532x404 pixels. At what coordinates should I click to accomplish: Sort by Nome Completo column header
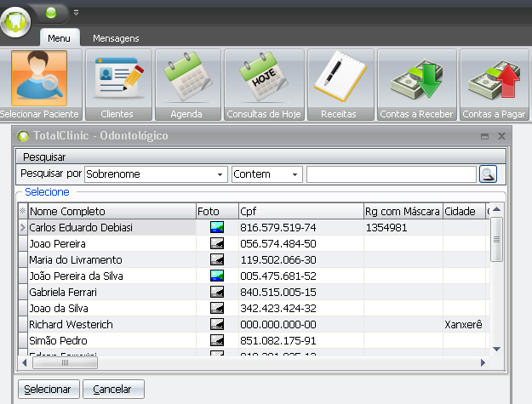click(x=112, y=211)
